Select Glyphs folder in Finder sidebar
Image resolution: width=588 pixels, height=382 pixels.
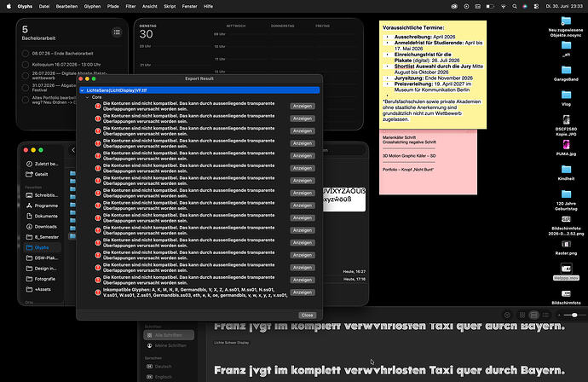point(42,247)
